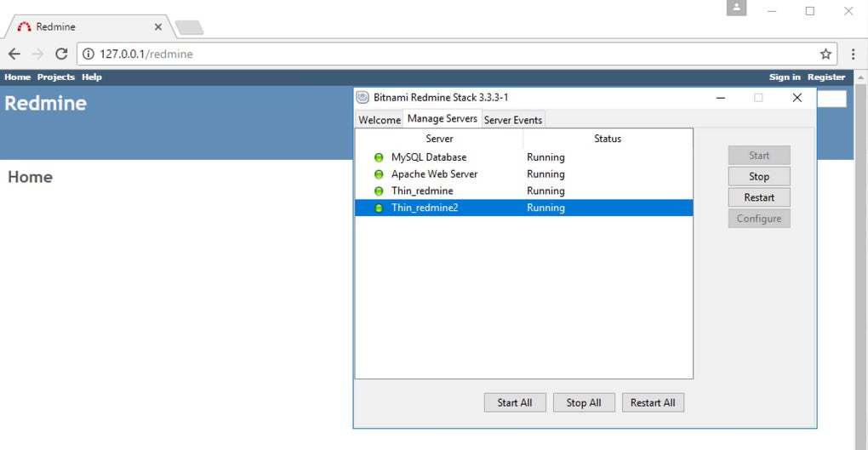This screenshot has height=450, width=868.
Task: Click the scroll-up arrow of page scrollbar
Action: (860, 77)
